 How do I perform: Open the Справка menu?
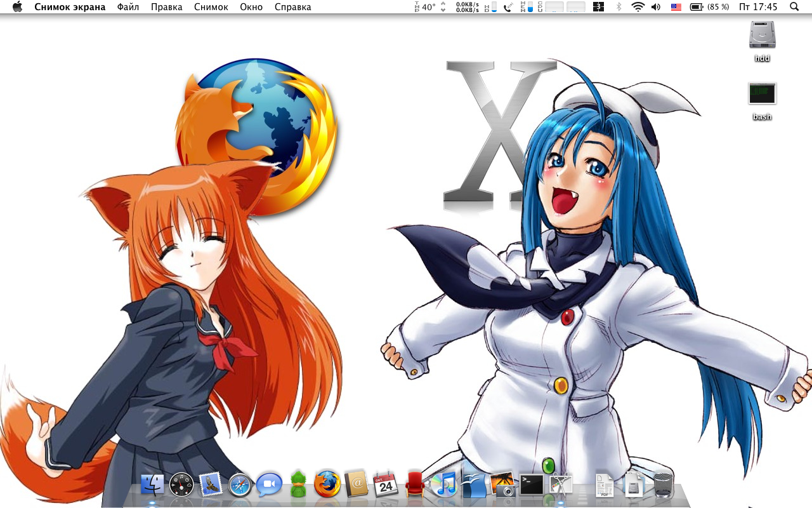[293, 7]
